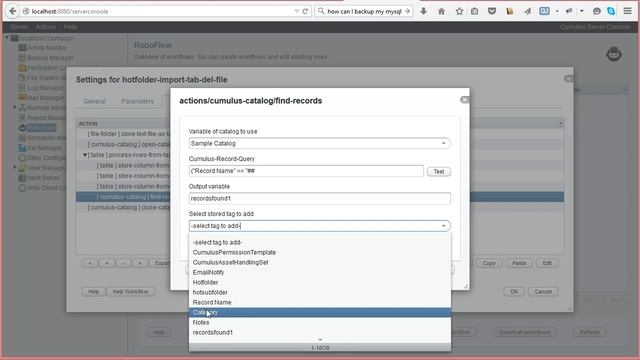Click the chat bubble icon in browser toolbar
This screenshot has width=640, height=360.
pyautogui.click(x=596, y=11)
